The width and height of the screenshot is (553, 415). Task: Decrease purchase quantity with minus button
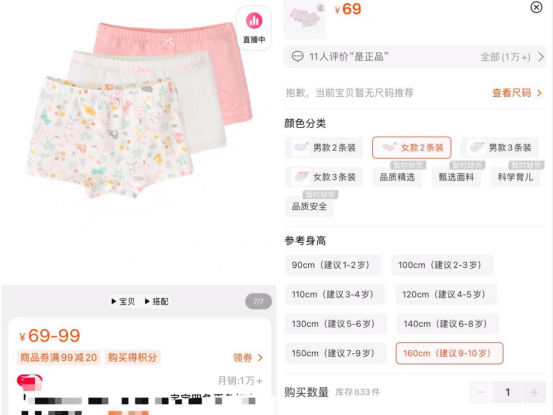pyautogui.click(x=481, y=392)
